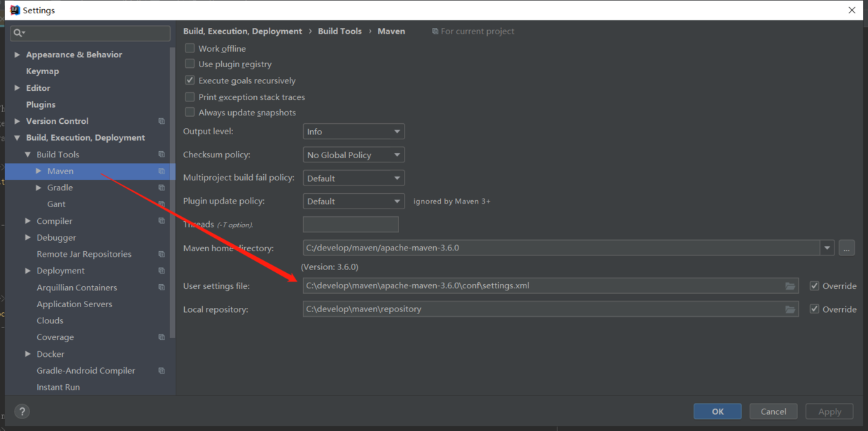Click project-level icon beside Coverage

(x=162, y=337)
